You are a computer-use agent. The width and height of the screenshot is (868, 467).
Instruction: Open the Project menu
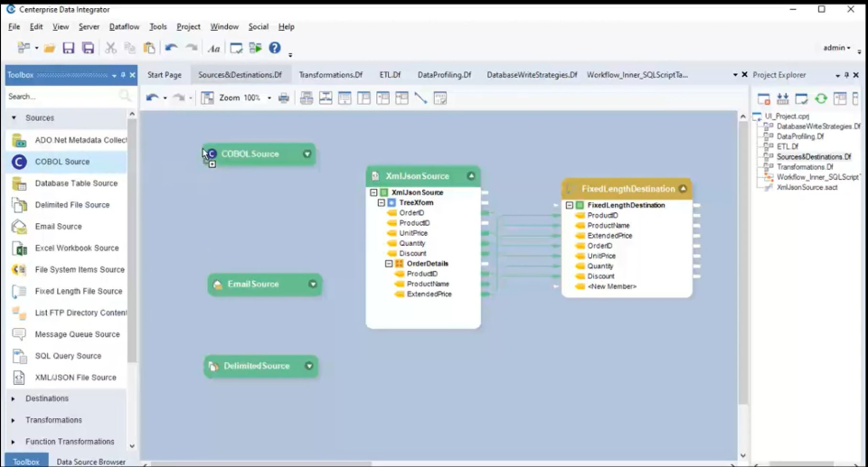coord(188,26)
